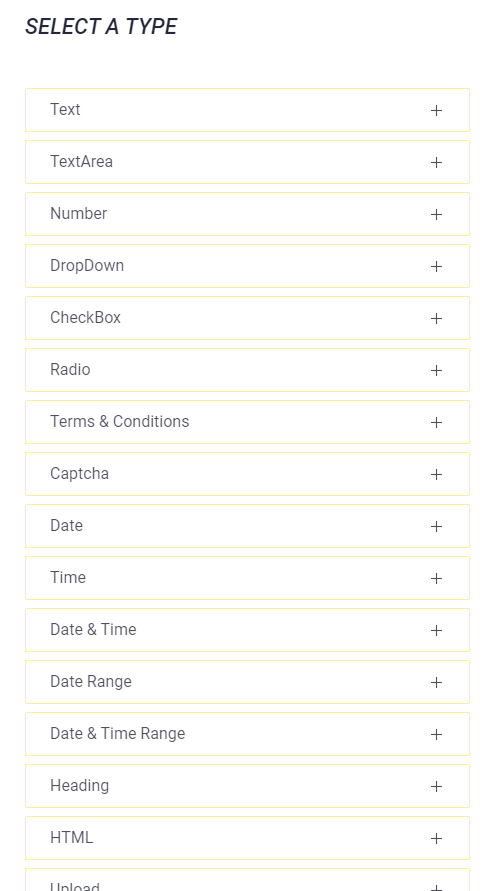Viewport: 495px width, 891px height.
Task: Open the Date & Time type option
Action: click(247, 630)
